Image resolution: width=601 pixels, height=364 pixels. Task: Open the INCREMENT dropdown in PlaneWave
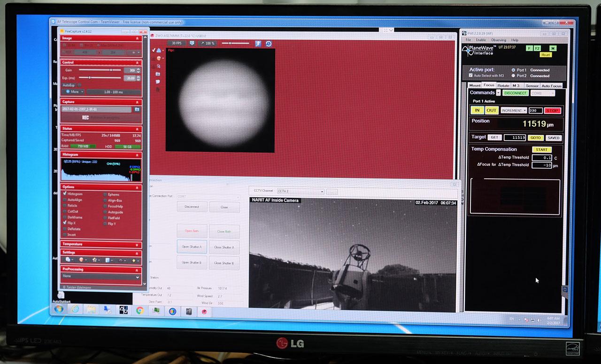(x=514, y=111)
